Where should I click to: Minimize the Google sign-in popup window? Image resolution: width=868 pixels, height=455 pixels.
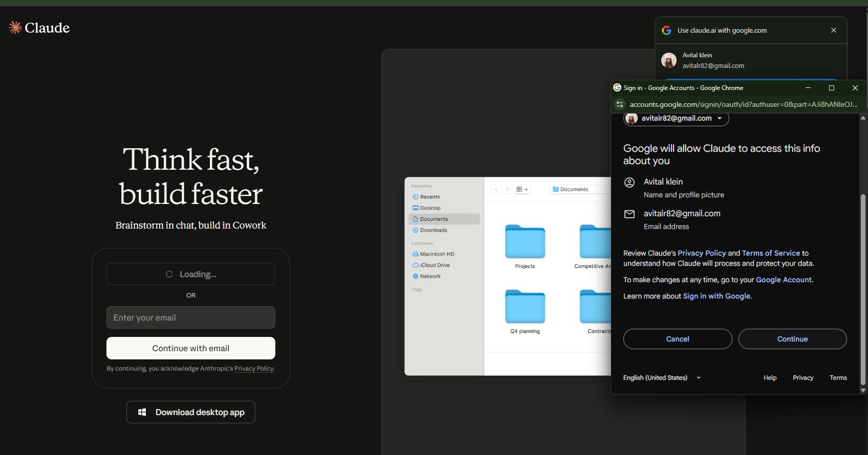click(808, 88)
